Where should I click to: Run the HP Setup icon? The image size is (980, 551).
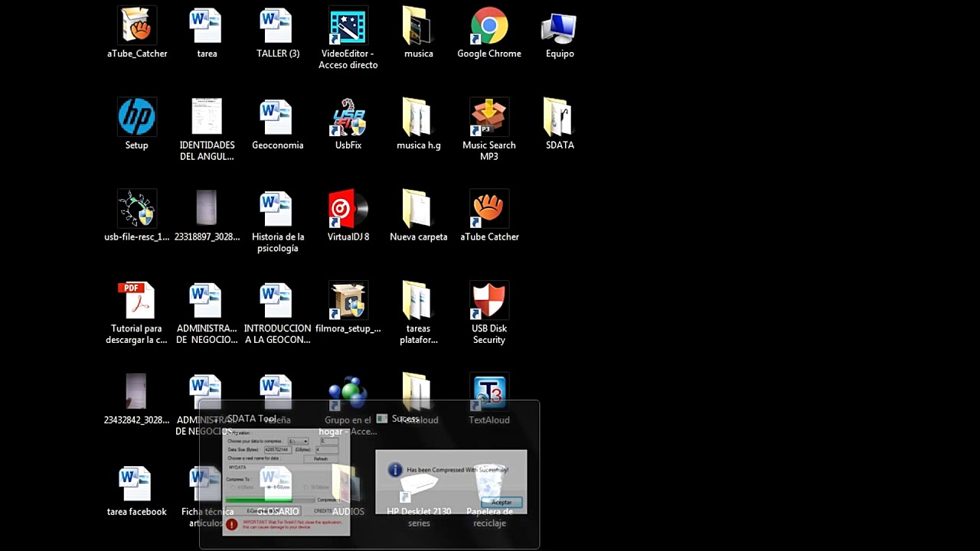coord(137,124)
